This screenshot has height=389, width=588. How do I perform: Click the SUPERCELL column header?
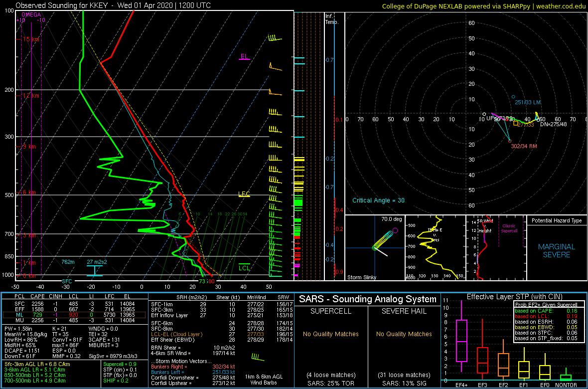tap(331, 311)
